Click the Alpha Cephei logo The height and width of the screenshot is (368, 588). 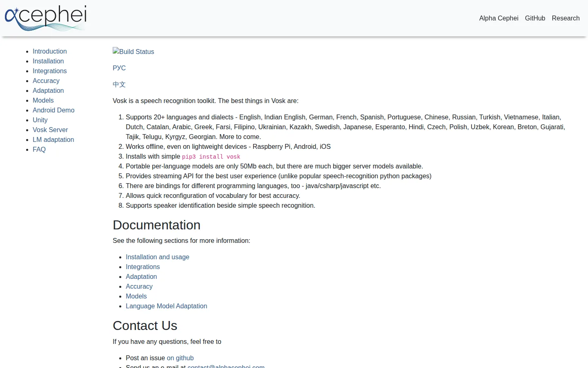coord(45,18)
